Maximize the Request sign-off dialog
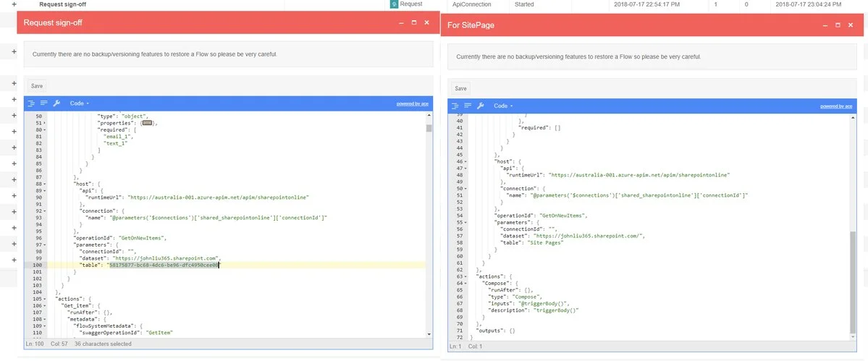 (413, 22)
